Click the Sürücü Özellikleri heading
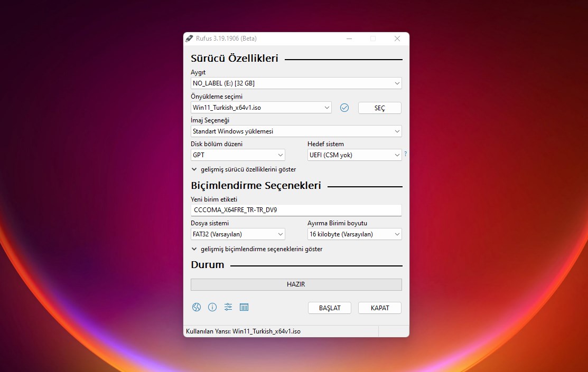Image resolution: width=588 pixels, height=372 pixels. (x=235, y=59)
